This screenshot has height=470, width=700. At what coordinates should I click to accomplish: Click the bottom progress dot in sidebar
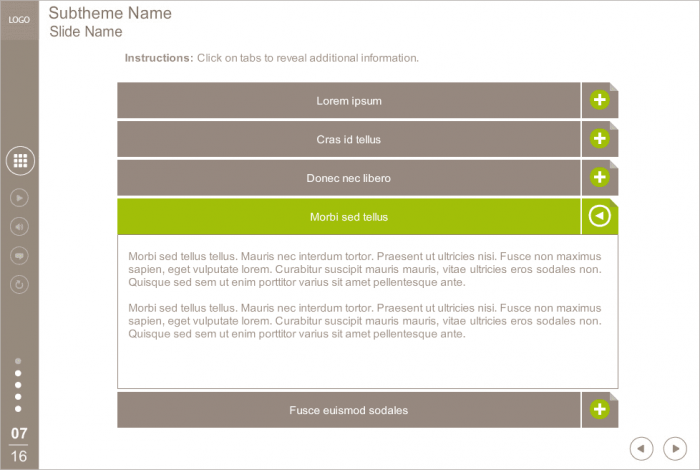click(x=19, y=409)
